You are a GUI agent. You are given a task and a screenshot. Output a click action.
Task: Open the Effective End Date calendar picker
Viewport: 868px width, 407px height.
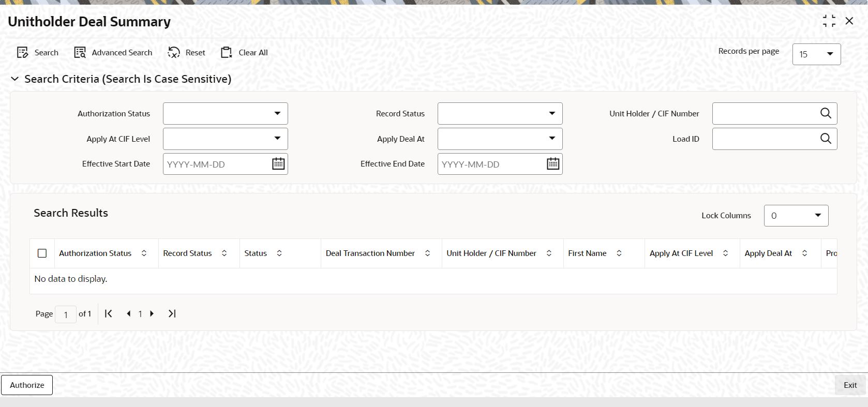[553, 164]
